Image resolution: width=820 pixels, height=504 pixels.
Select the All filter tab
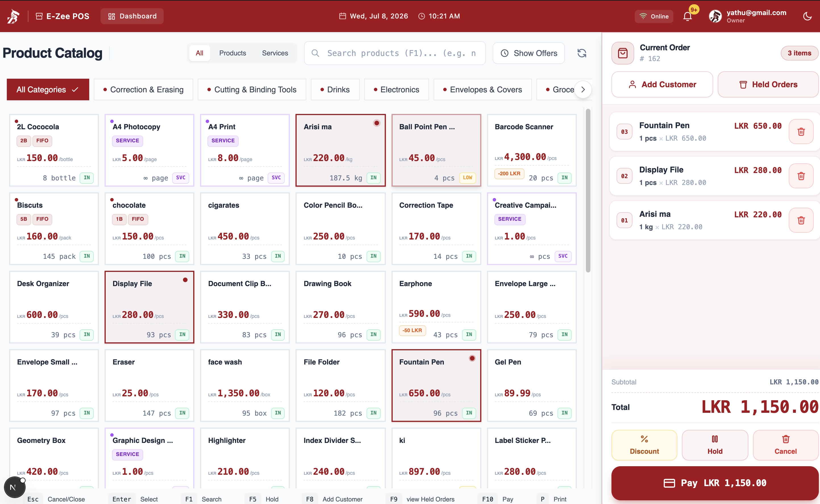point(199,53)
